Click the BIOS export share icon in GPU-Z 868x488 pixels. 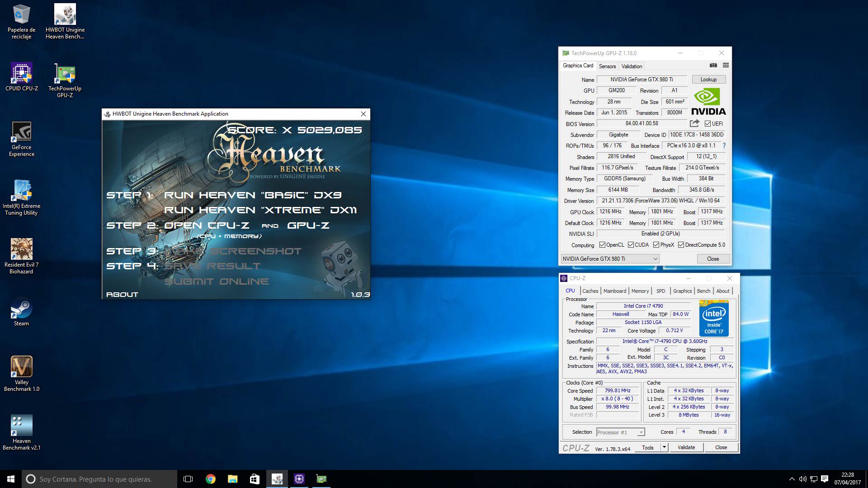694,123
